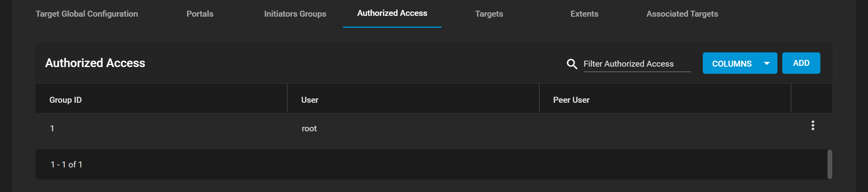
Task: Sort by User column header
Action: coord(310,100)
